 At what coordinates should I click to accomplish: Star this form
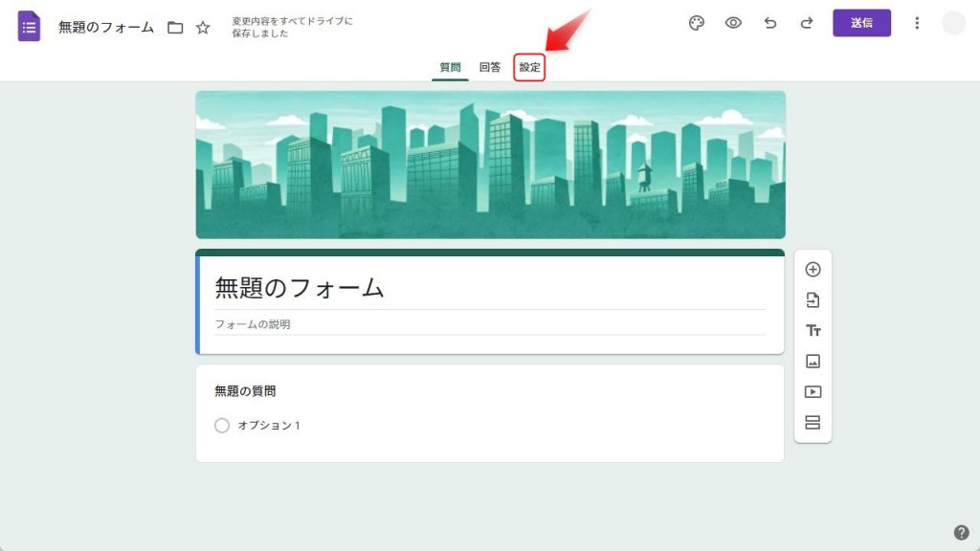point(203,28)
